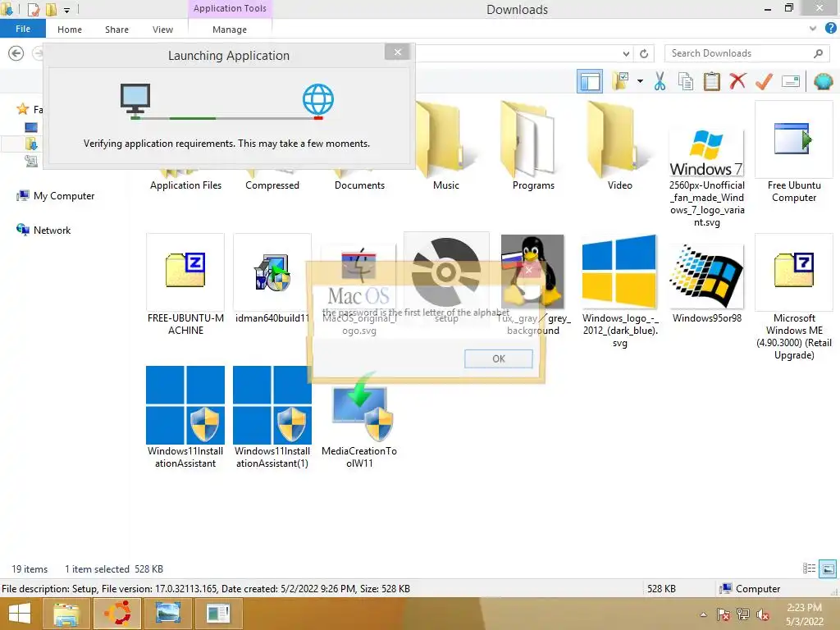Click the Action Center flag tray icon

723,614
